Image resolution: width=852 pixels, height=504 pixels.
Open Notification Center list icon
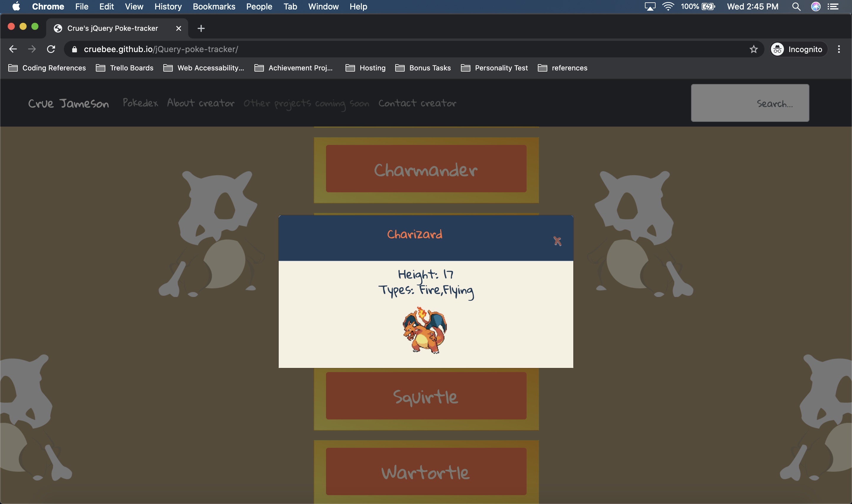834,7
